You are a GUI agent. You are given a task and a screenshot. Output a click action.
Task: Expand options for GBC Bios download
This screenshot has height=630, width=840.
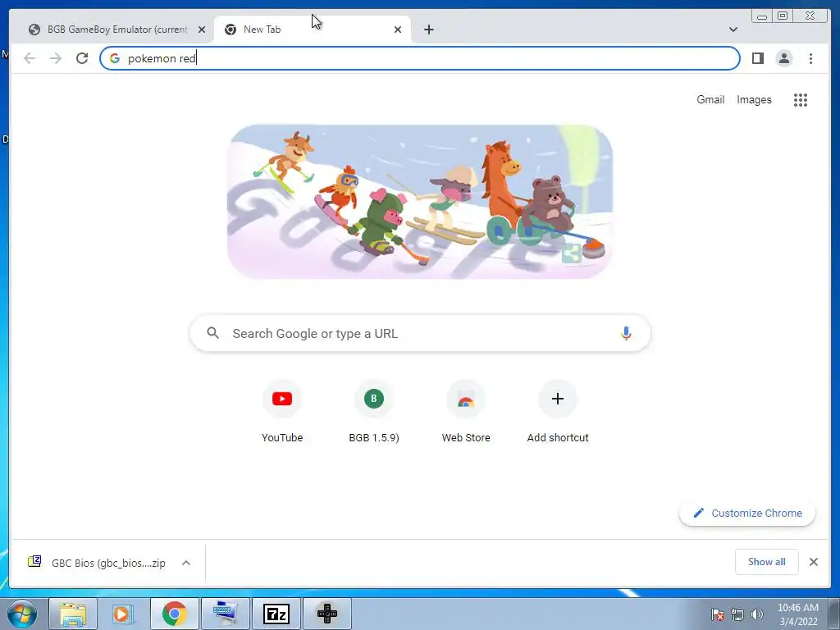coord(186,563)
